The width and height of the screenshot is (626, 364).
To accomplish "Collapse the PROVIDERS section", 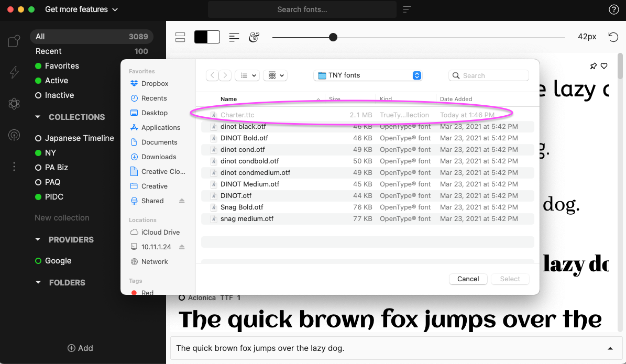I will point(37,239).
